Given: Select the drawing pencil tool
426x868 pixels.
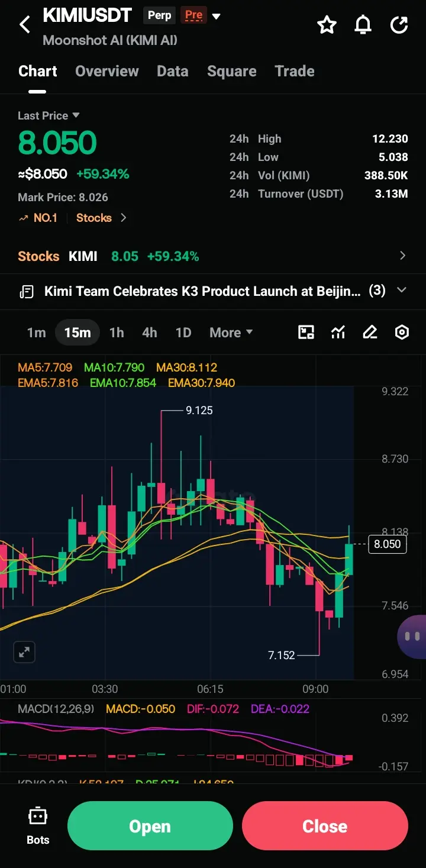Looking at the screenshot, I should pos(370,333).
